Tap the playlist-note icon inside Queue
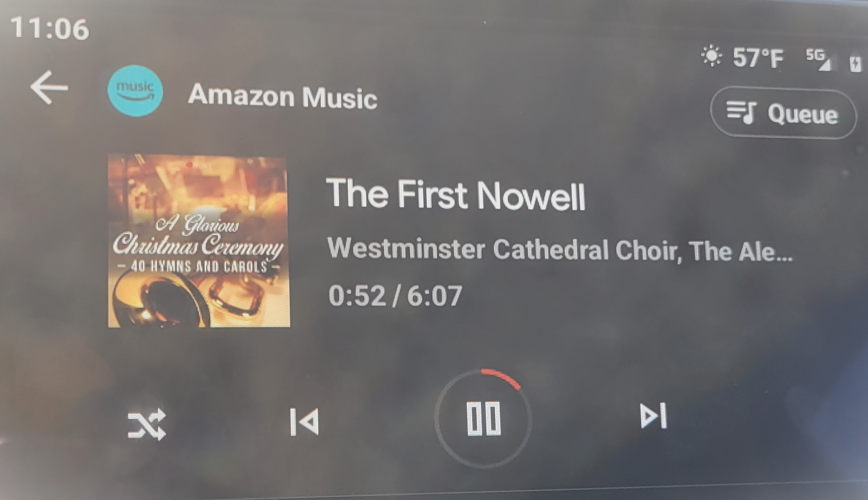 741,113
